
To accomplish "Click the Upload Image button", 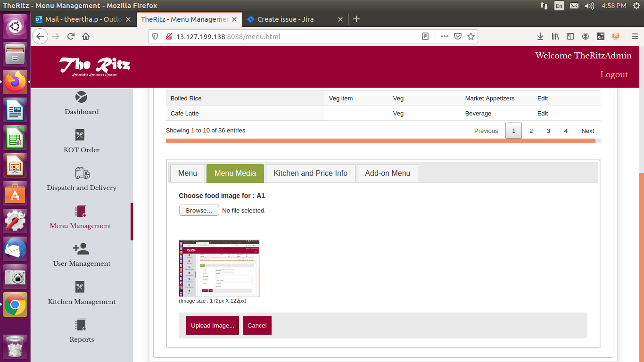I will click(x=212, y=325).
